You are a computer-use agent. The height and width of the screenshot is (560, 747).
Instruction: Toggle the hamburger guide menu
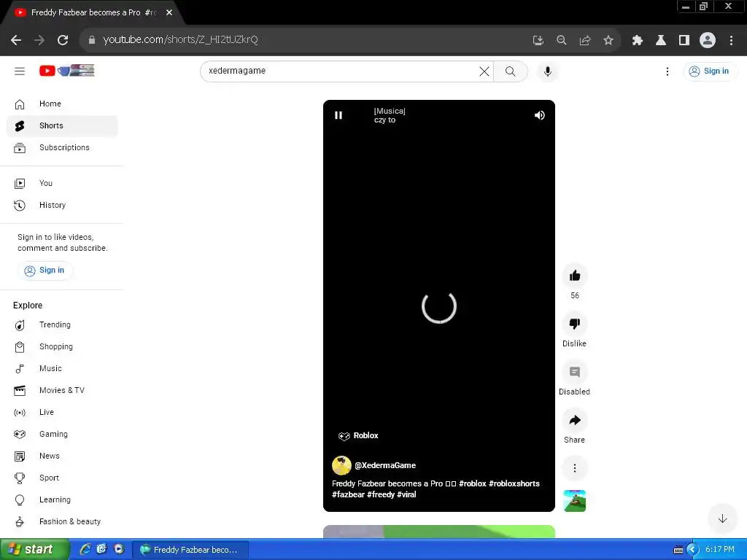[20, 71]
